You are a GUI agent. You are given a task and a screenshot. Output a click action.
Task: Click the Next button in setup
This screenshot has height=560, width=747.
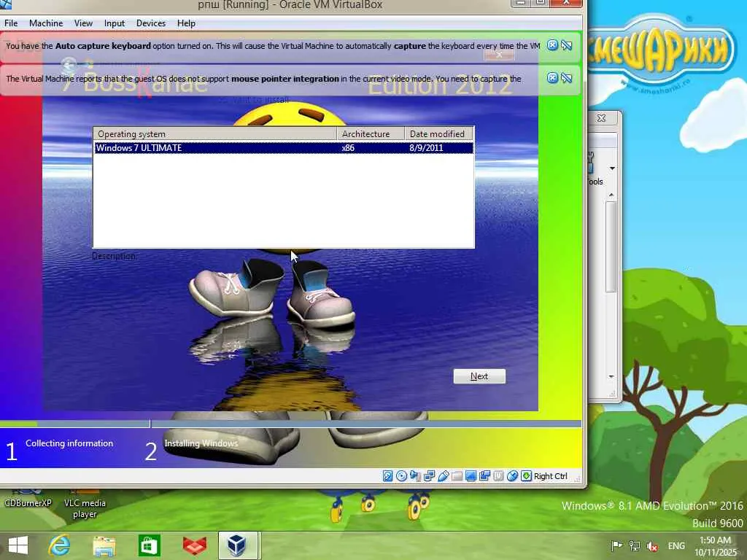coord(479,376)
